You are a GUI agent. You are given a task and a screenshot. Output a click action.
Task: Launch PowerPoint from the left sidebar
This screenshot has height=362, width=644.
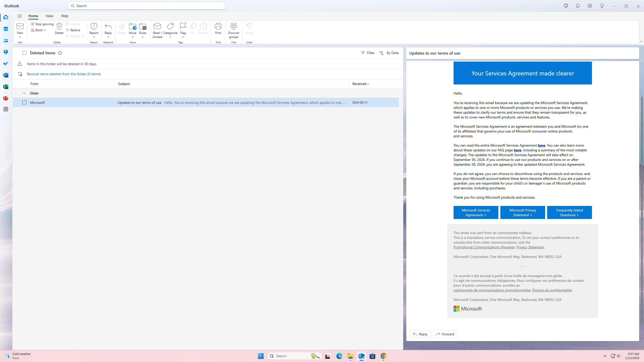6,98
